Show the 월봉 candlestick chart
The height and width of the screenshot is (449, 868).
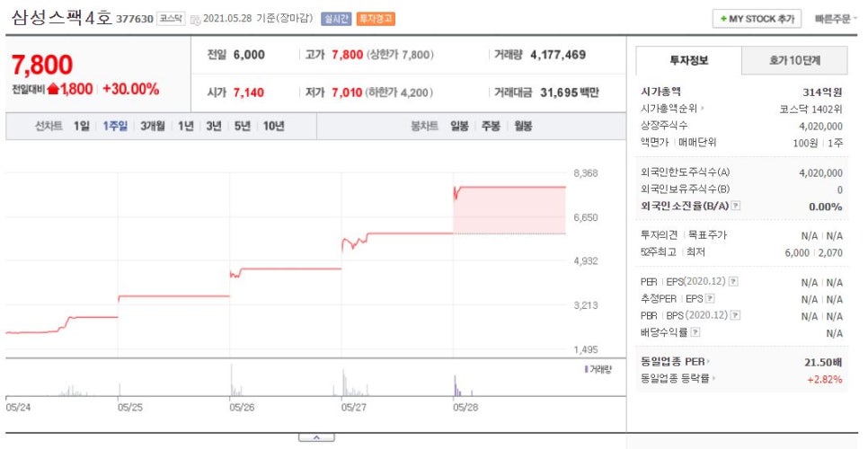523,126
